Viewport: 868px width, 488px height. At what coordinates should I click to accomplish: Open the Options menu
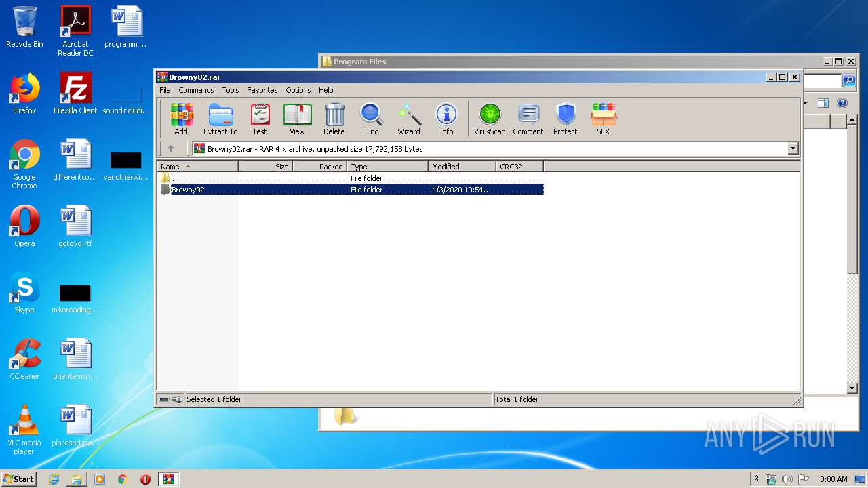[298, 90]
